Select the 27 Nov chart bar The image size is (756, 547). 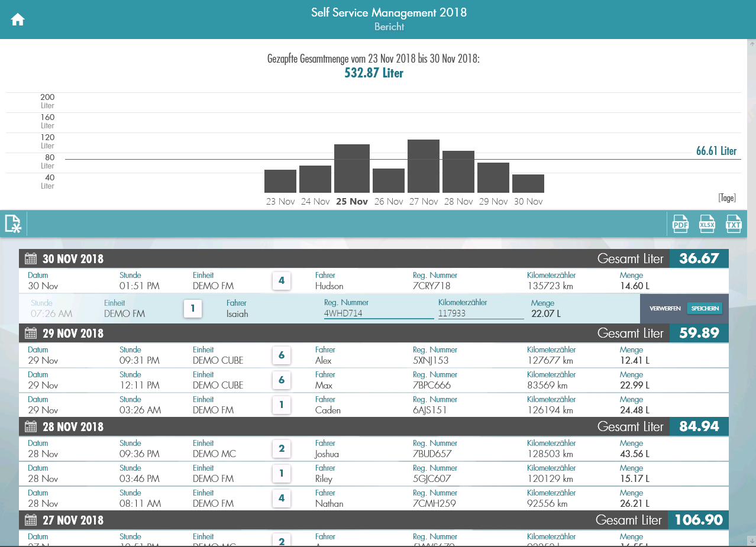pyautogui.click(x=424, y=166)
